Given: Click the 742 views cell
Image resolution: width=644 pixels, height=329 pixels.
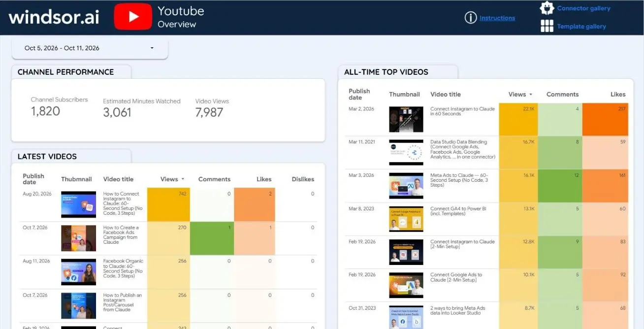Looking at the screenshot, I should pos(168,204).
